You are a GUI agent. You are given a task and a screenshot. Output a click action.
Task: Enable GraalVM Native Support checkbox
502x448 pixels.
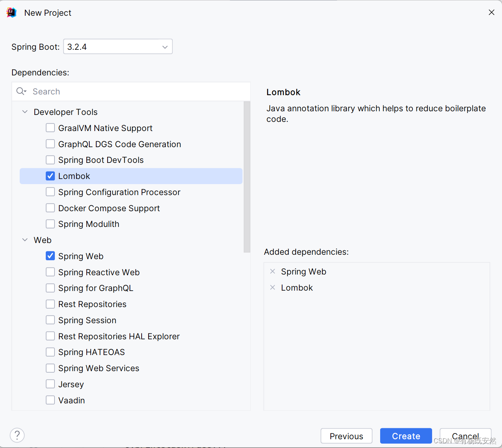pos(50,128)
